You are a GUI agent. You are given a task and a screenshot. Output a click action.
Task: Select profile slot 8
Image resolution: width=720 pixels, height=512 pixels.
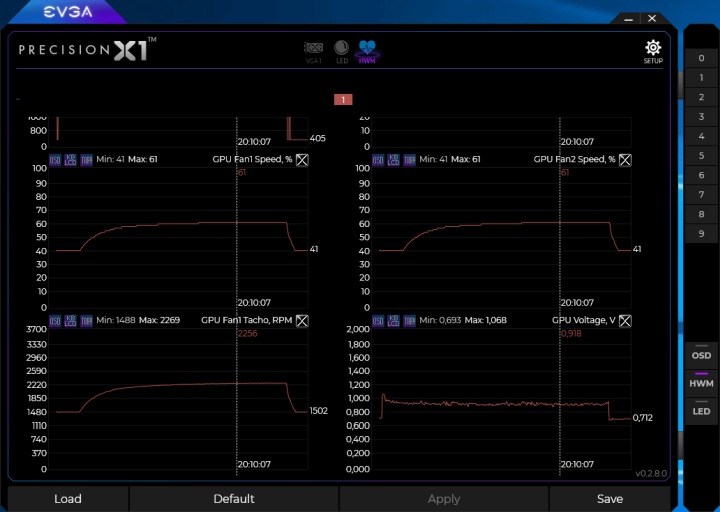click(x=701, y=214)
